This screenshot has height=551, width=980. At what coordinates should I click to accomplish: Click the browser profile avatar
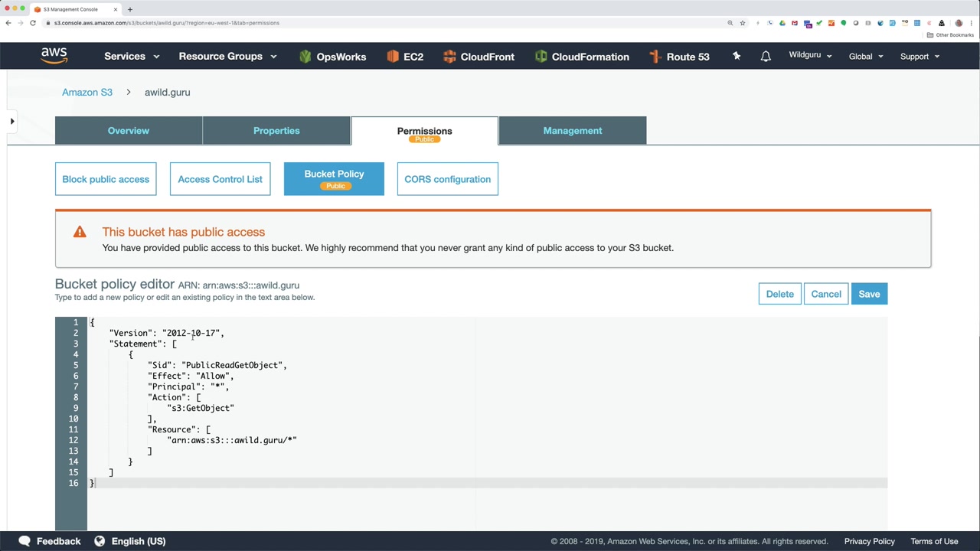[959, 23]
